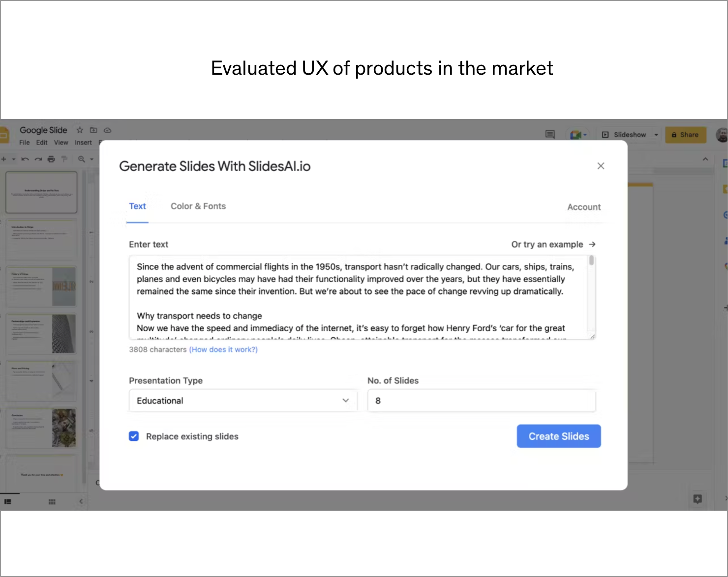Click the user profile avatar
Screen dimensions: 728x577
click(722, 135)
